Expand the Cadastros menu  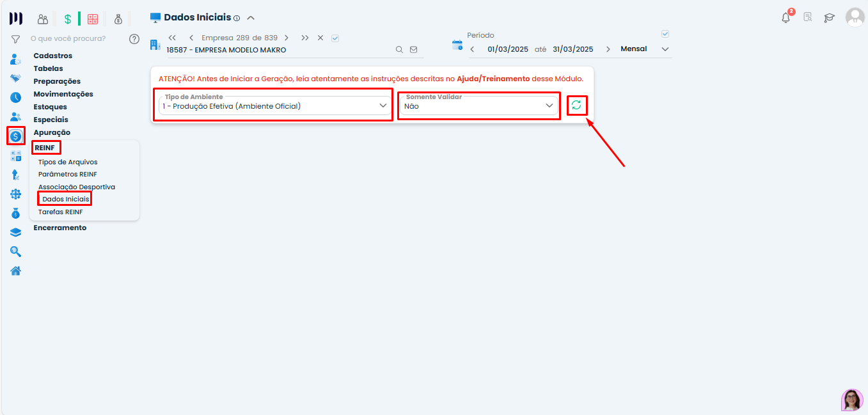pyautogui.click(x=53, y=56)
